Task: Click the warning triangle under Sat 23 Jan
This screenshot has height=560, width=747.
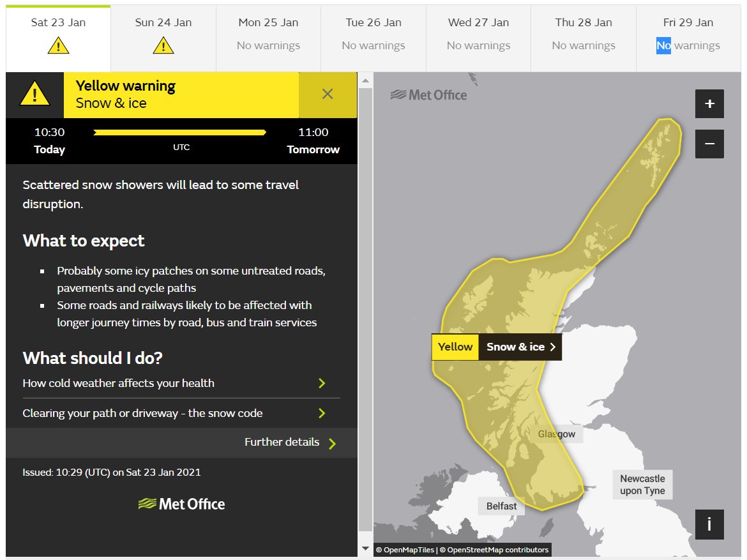Action: point(58,46)
